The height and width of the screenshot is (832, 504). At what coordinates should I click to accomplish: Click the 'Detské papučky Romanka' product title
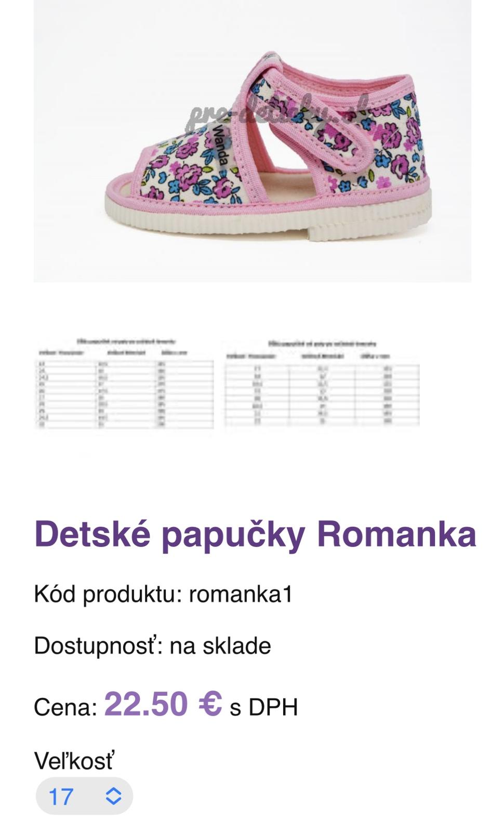pos(255,534)
